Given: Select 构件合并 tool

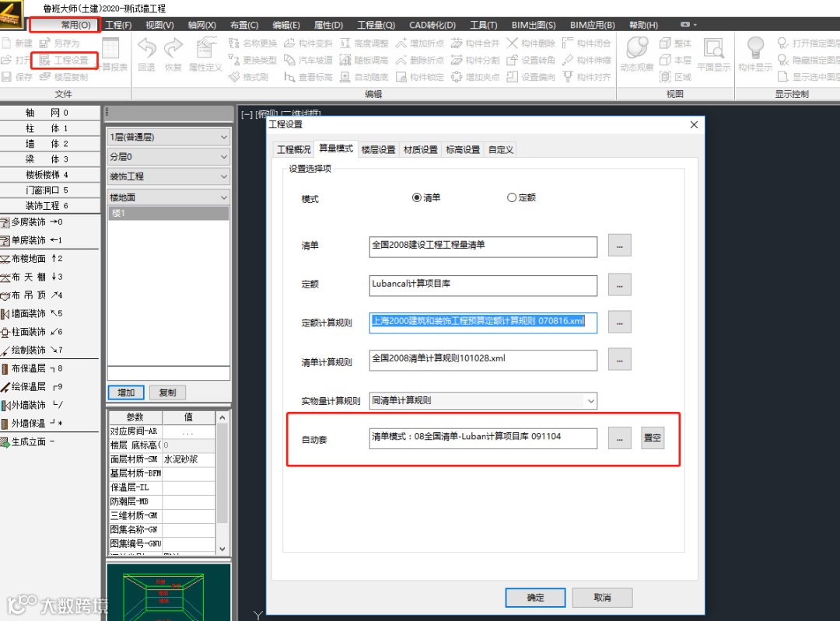Looking at the screenshot, I should pyautogui.click(x=475, y=44).
